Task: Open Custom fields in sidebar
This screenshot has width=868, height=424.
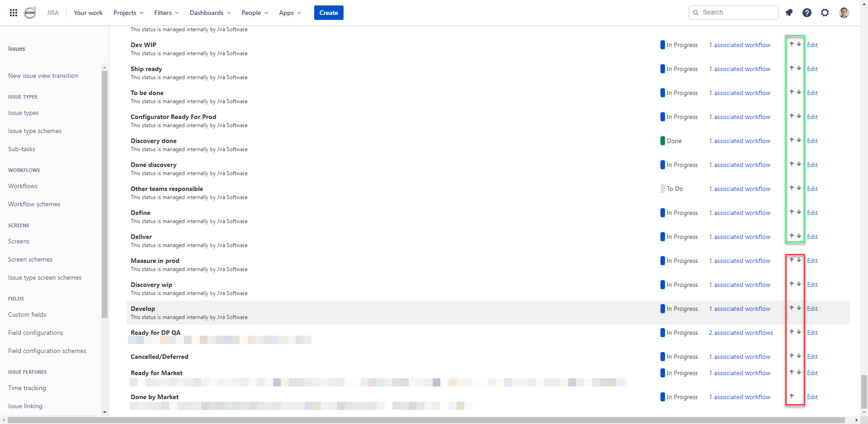Action: coord(27,314)
